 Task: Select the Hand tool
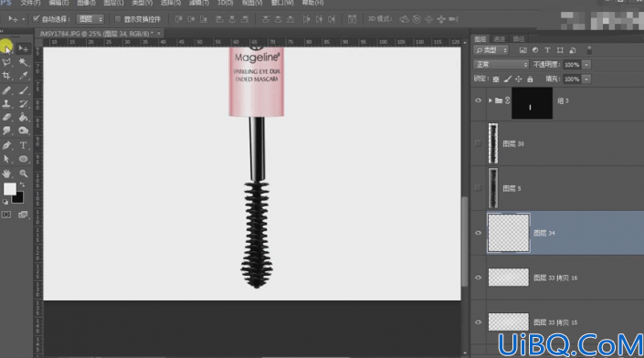click(6, 174)
